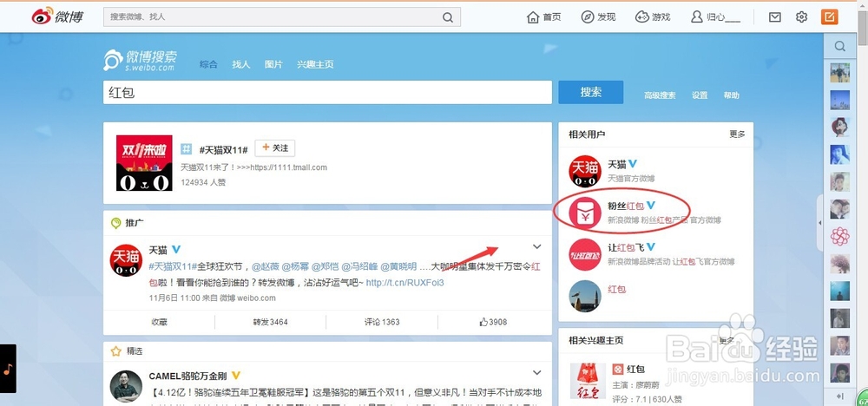This screenshot has height=406, width=868.
Task: Open the 红包 user avatar with the seagull photo
Action: [x=585, y=296]
